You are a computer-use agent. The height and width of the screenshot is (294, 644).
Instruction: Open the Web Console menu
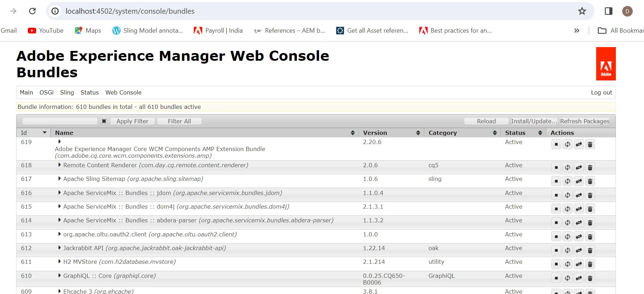click(x=123, y=92)
